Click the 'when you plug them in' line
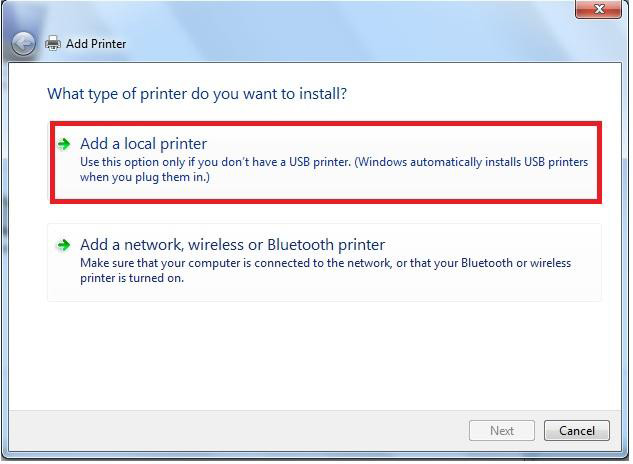This screenshot has height=464, width=633. (145, 177)
